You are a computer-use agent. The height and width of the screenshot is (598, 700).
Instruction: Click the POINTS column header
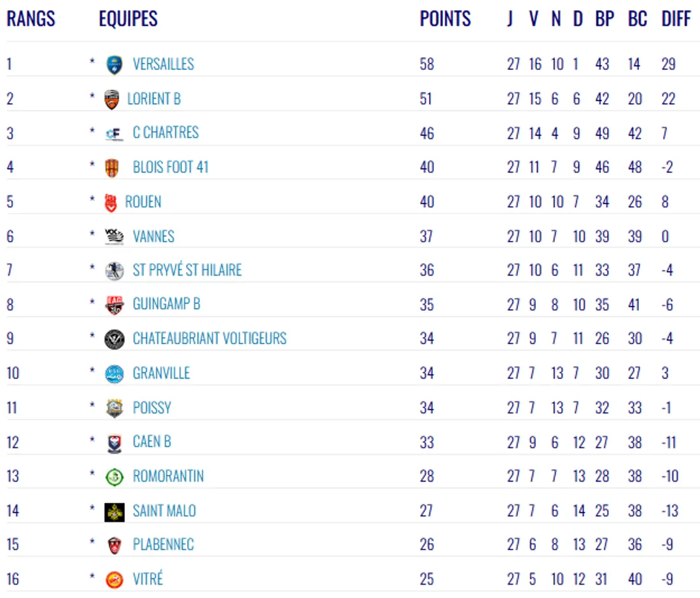pos(445,19)
